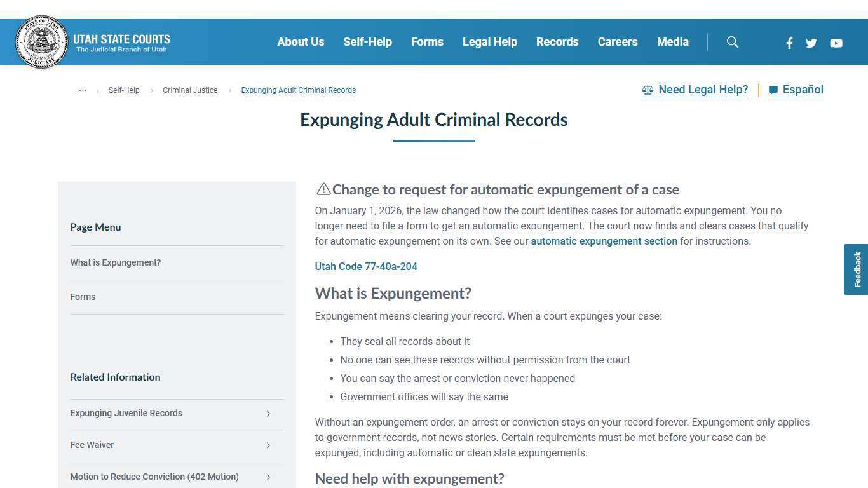Expand the Expunging Juvenile Records chevron
The height and width of the screenshot is (488, 868).
pos(268,414)
